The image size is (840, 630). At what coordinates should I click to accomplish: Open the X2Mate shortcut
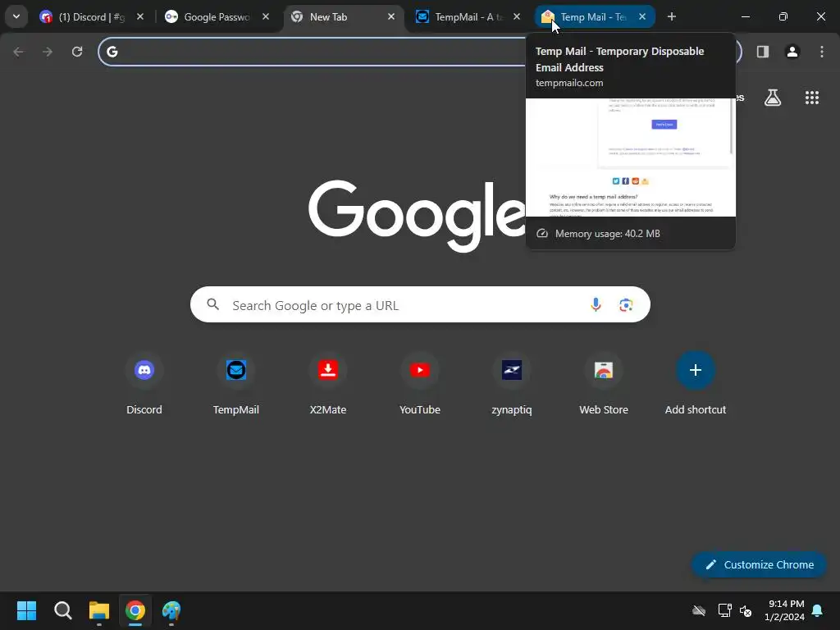point(328,384)
